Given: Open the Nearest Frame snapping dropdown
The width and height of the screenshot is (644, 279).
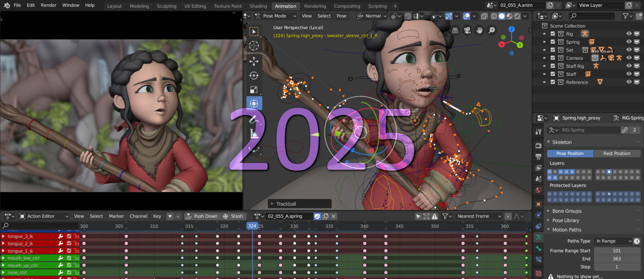Looking at the screenshot, I should (478, 216).
